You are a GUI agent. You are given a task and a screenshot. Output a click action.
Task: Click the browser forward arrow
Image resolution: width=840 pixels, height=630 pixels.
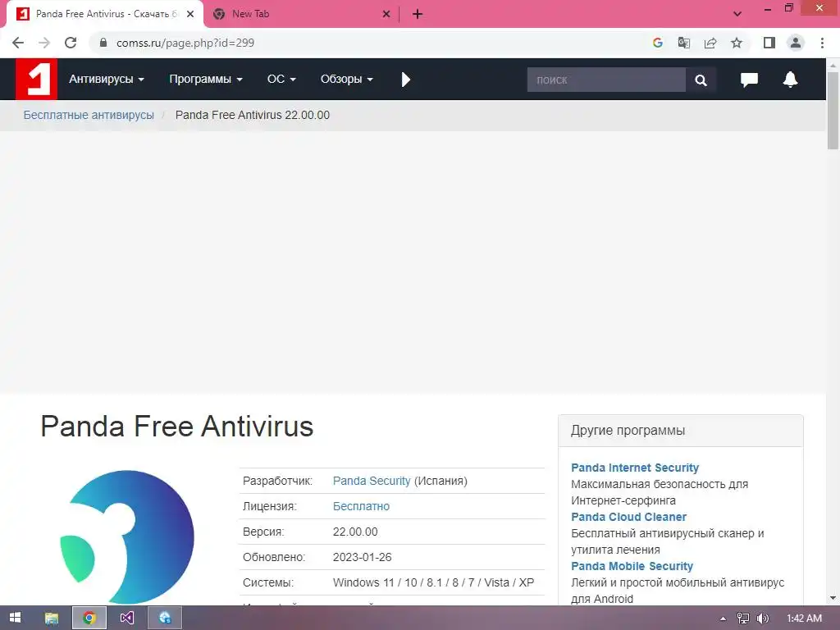click(x=44, y=43)
